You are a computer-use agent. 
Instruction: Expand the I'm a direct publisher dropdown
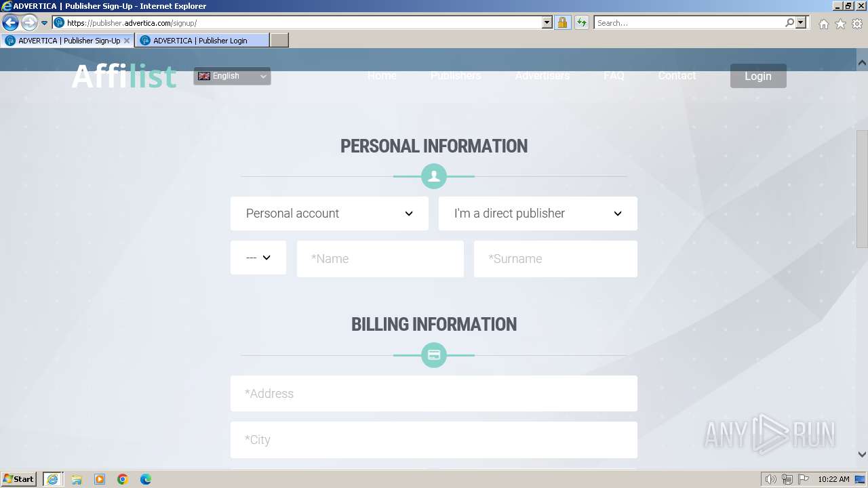pos(538,213)
